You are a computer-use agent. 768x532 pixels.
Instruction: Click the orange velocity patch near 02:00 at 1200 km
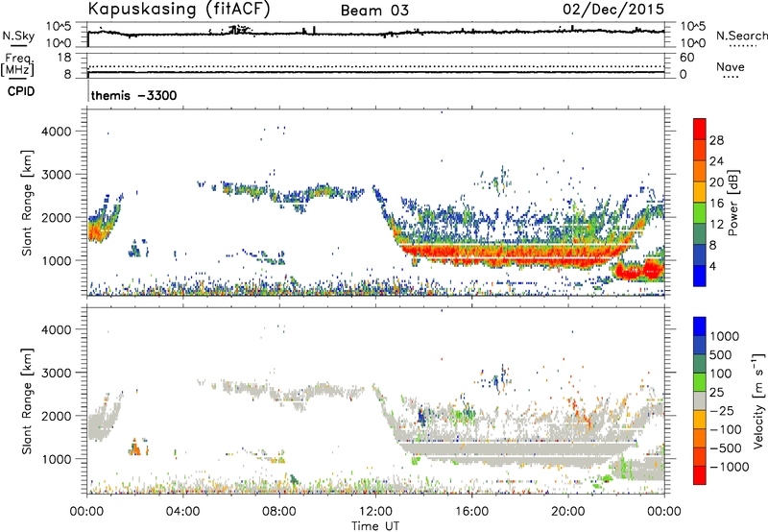(135, 447)
